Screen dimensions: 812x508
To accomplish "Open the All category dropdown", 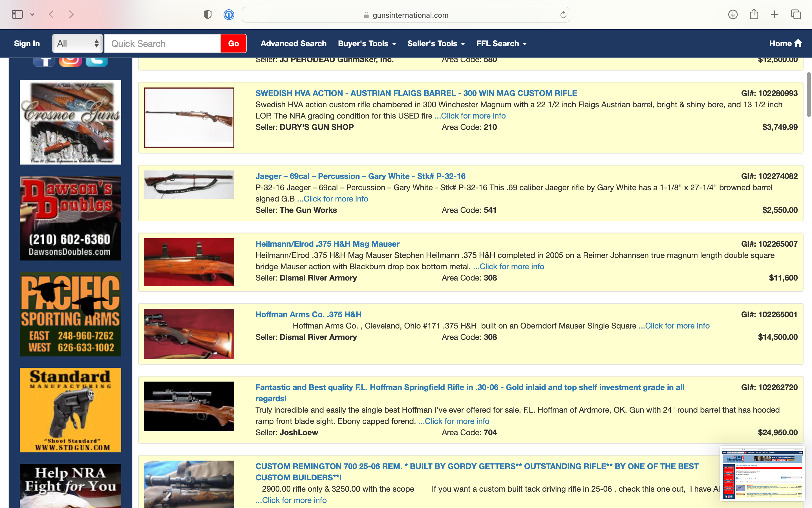I will pos(78,43).
